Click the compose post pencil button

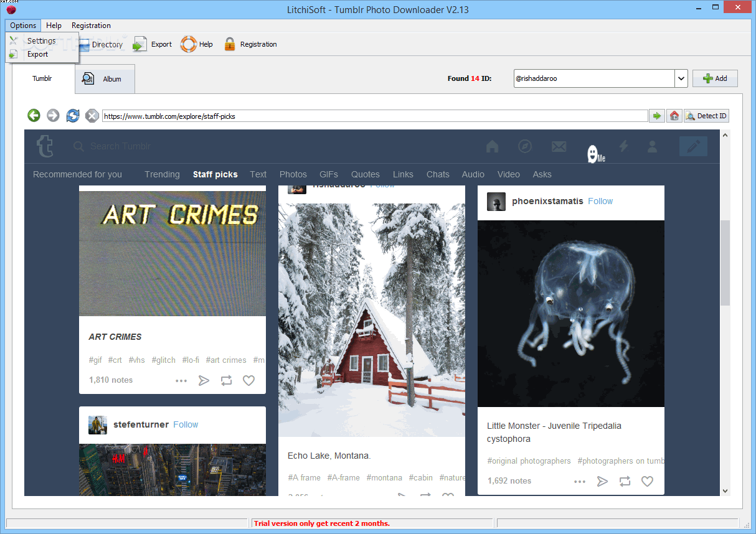(x=693, y=146)
